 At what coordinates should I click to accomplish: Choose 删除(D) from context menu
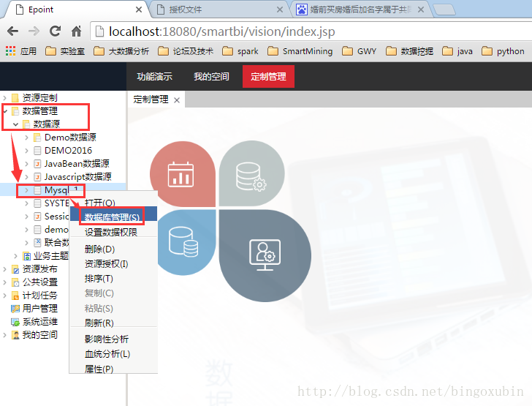pyautogui.click(x=113, y=249)
